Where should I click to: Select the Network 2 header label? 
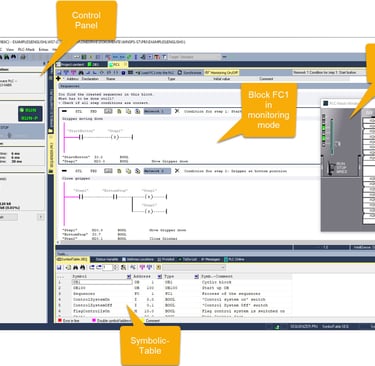pyautogui.click(x=157, y=171)
